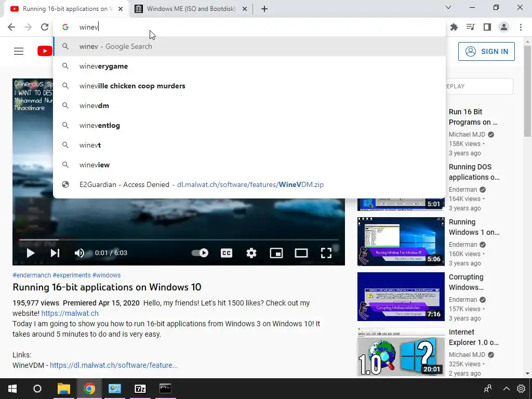Open the #experiments hashtag link
532x399 pixels.
click(x=72, y=275)
